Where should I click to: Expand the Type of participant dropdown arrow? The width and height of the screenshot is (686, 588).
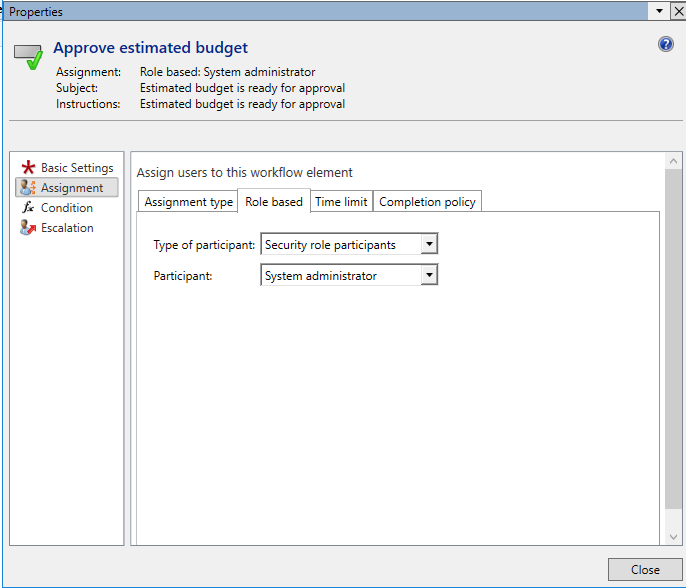429,245
